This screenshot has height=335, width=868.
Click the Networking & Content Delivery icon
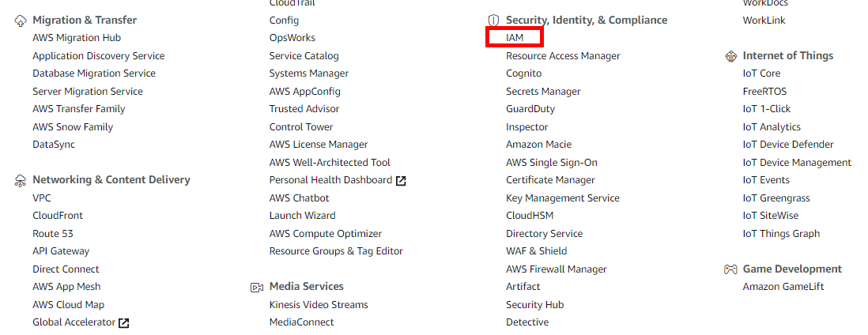click(x=21, y=180)
